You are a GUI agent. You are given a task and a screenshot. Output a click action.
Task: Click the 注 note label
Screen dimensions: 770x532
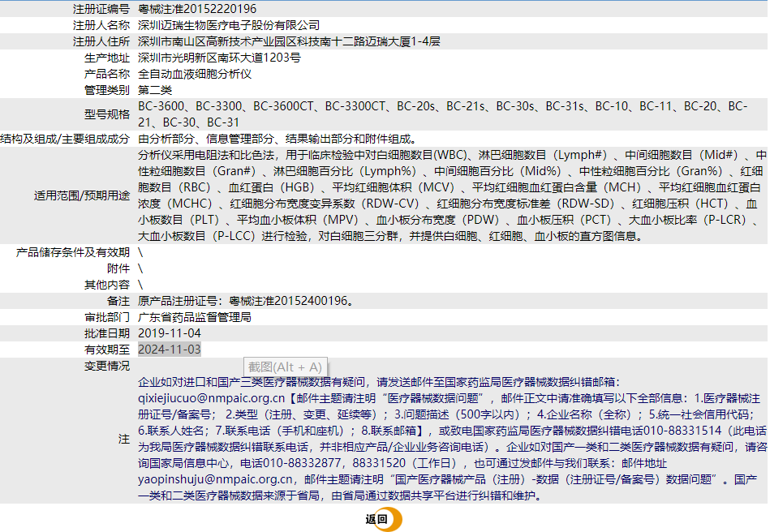click(x=124, y=439)
